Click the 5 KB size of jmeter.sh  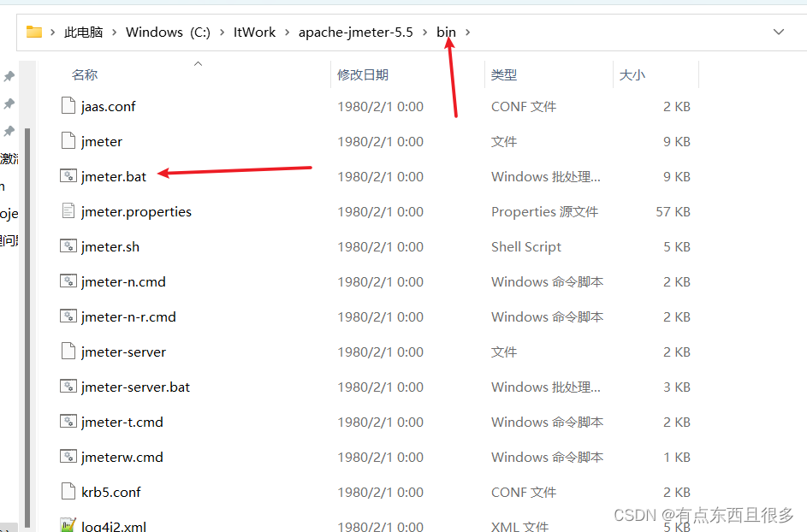pos(677,246)
